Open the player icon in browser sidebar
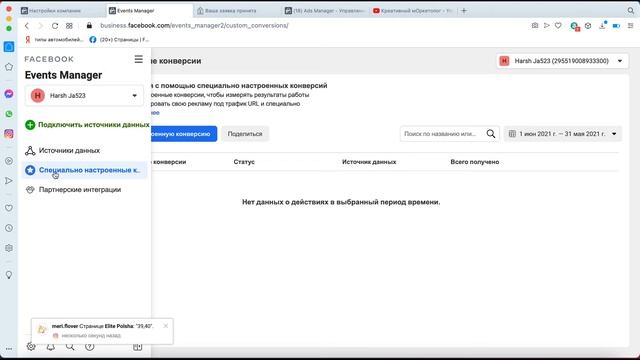This screenshot has height=360, width=640. (9, 161)
